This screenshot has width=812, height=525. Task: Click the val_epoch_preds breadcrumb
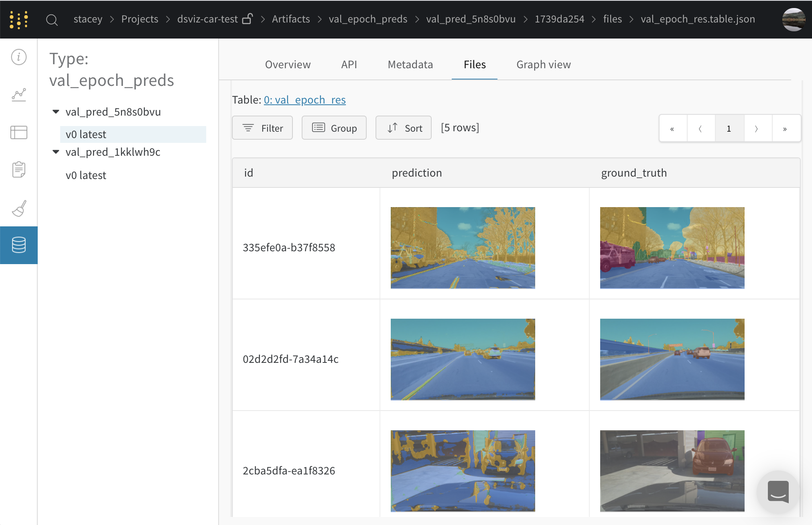(x=368, y=19)
